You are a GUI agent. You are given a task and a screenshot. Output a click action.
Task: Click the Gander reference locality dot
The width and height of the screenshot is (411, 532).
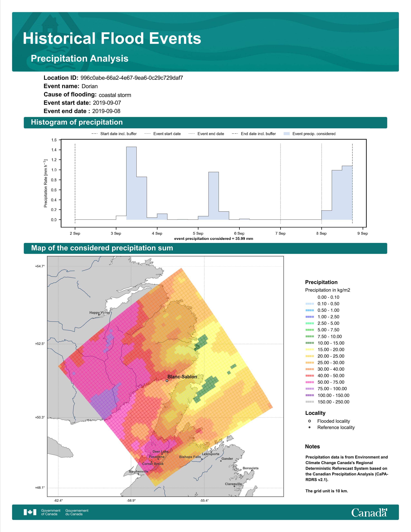click(221, 461)
